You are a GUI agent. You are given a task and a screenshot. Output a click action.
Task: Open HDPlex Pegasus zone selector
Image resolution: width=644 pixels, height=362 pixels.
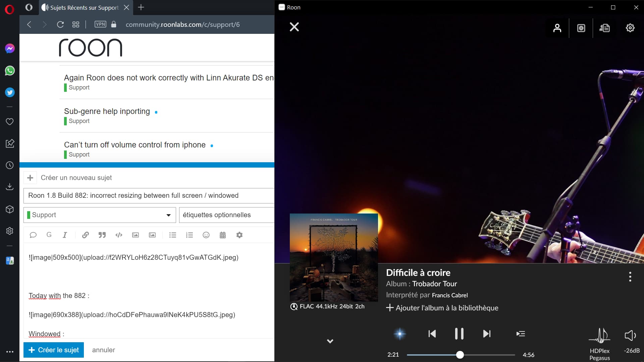point(600,344)
